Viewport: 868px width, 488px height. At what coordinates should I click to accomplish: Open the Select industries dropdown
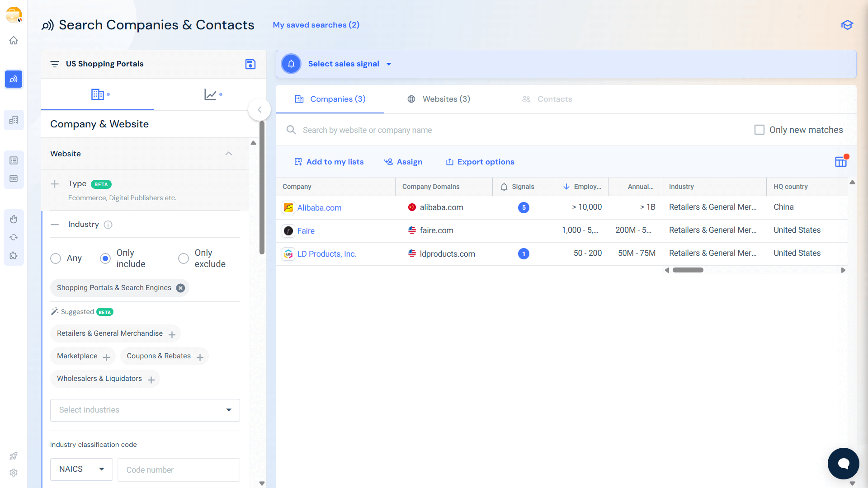tap(145, 410)
